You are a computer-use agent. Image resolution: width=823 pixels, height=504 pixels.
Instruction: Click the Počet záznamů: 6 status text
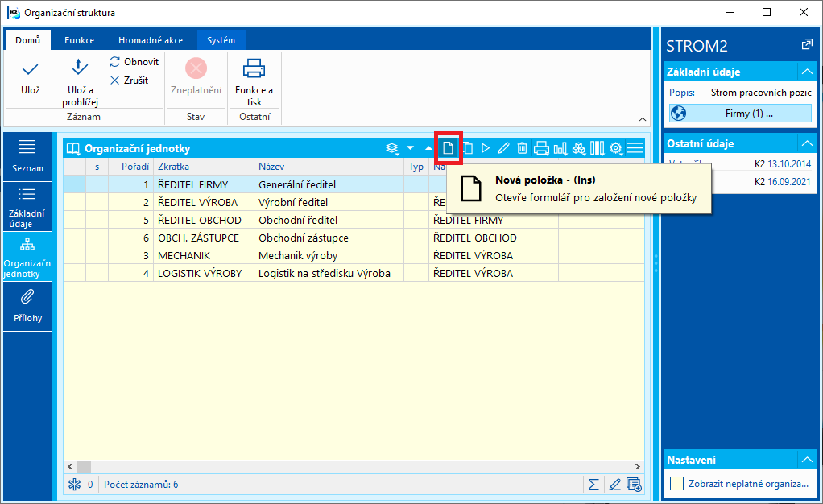click(141, 484)
